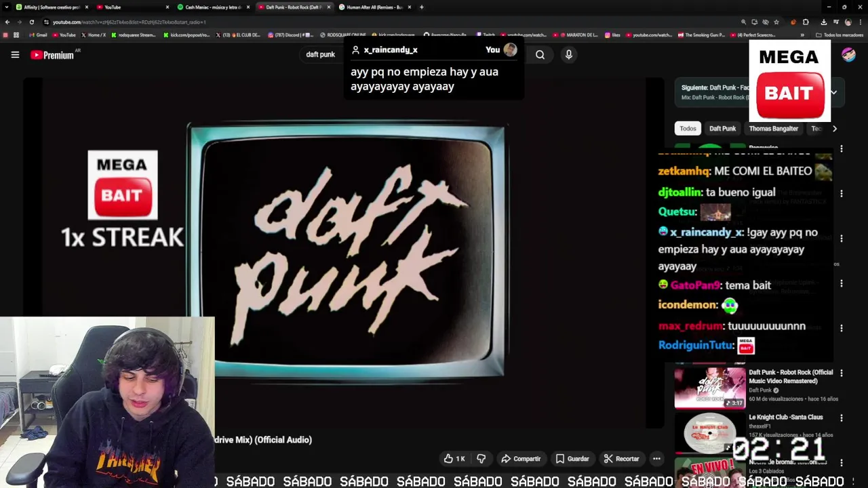Open the Home / X bookmark
This screenshot has width=868, height=488.
pos(94,35)
